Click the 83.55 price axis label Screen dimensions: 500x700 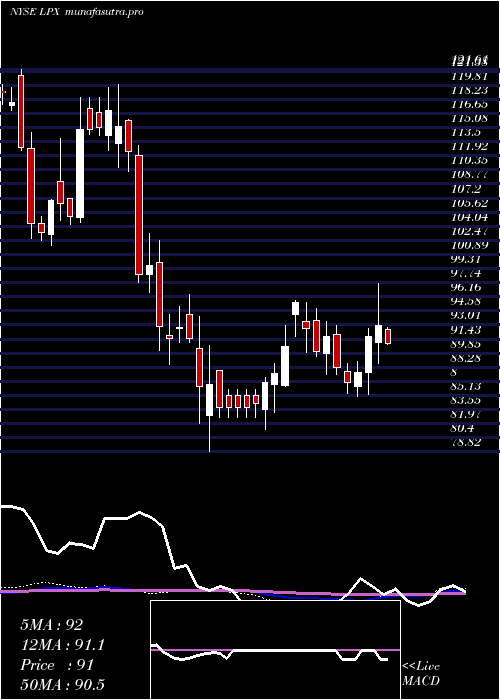[x=467, y=400]
